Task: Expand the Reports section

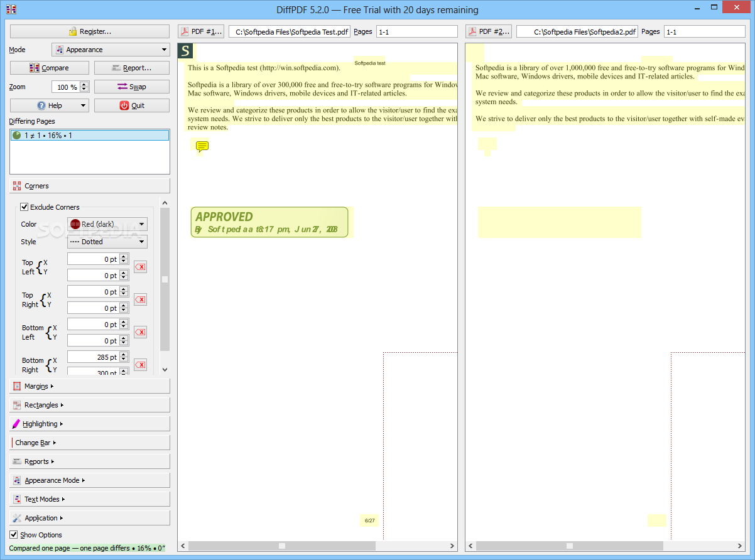Action: point(90,461)
